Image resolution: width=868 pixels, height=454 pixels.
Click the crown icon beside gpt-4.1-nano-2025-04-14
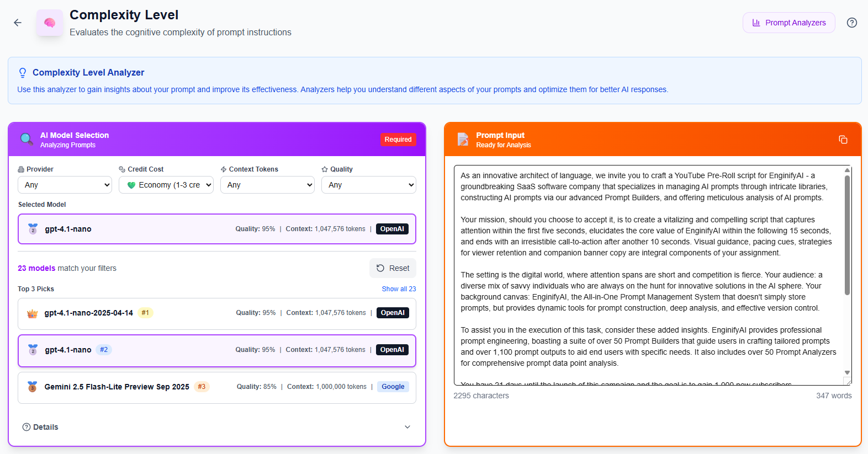click(33, 313)
